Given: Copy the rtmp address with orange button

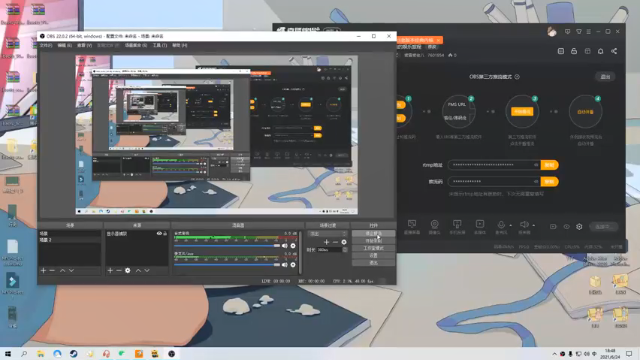Looking at the screenshot, I should tap(549, 165).
